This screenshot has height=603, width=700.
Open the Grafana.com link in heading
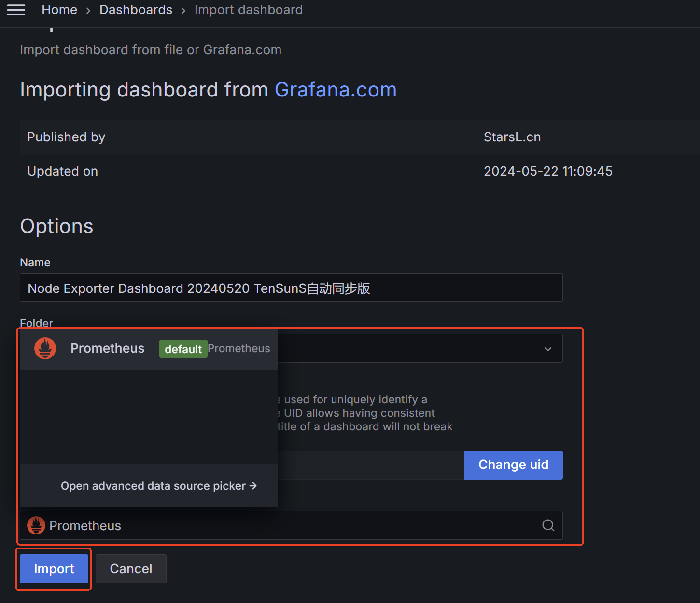[336, 90]
